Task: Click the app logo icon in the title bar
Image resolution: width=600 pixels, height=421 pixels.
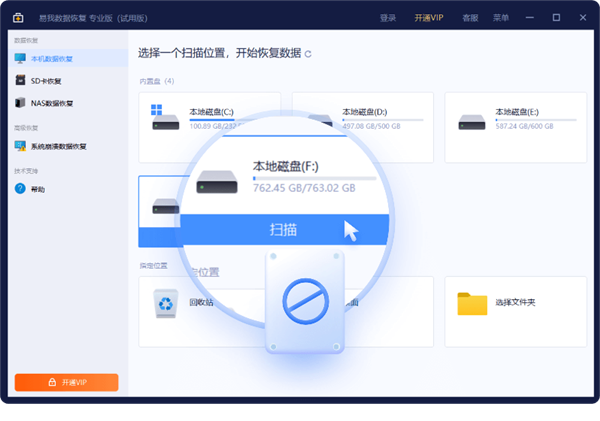Action: click(x=18, y=18)
